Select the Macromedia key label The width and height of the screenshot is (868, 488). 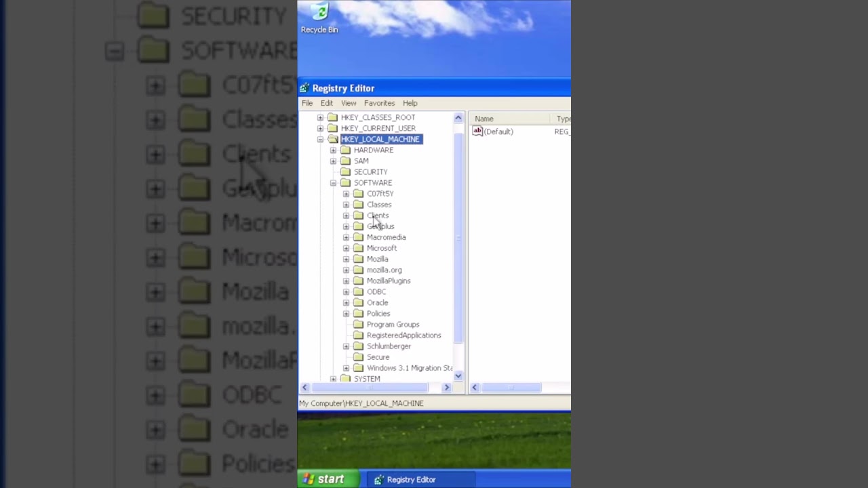coord(387,237)
